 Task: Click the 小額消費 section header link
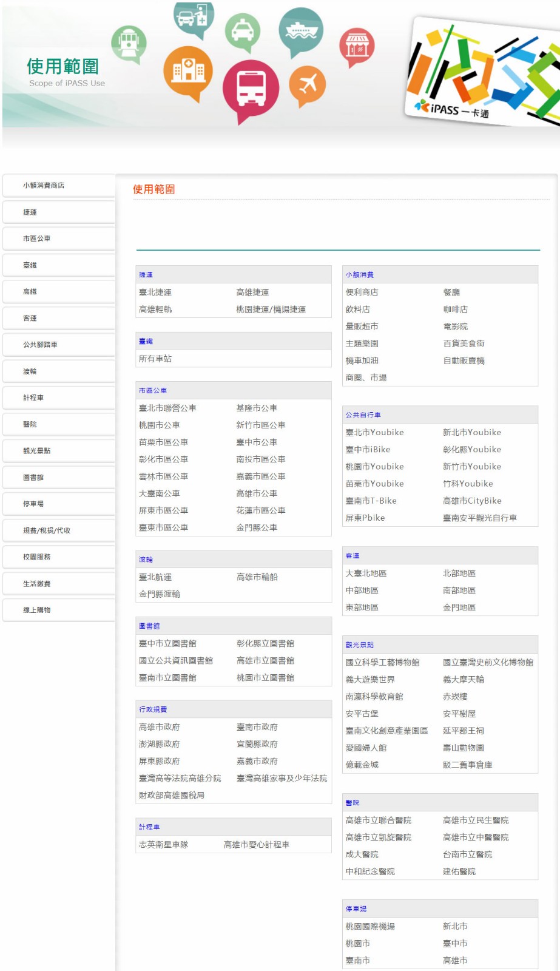pyautogui.click(x=360, y=275)
